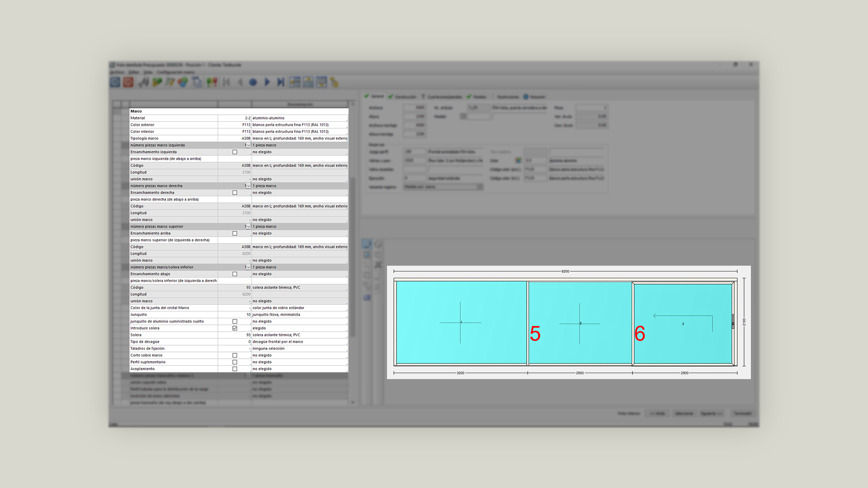This screenshot has height=488, width=868.
Task: Uncheck the Introducir solera checkbox
Action: (235, 328)
